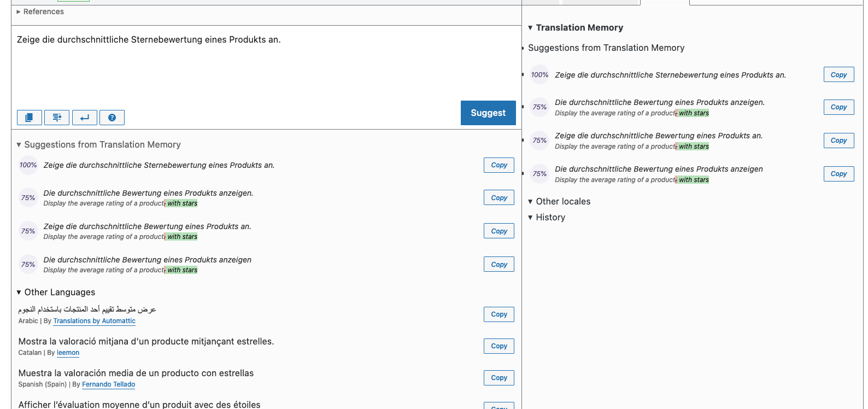Collapse the Other Languages section

pos(56,292)
